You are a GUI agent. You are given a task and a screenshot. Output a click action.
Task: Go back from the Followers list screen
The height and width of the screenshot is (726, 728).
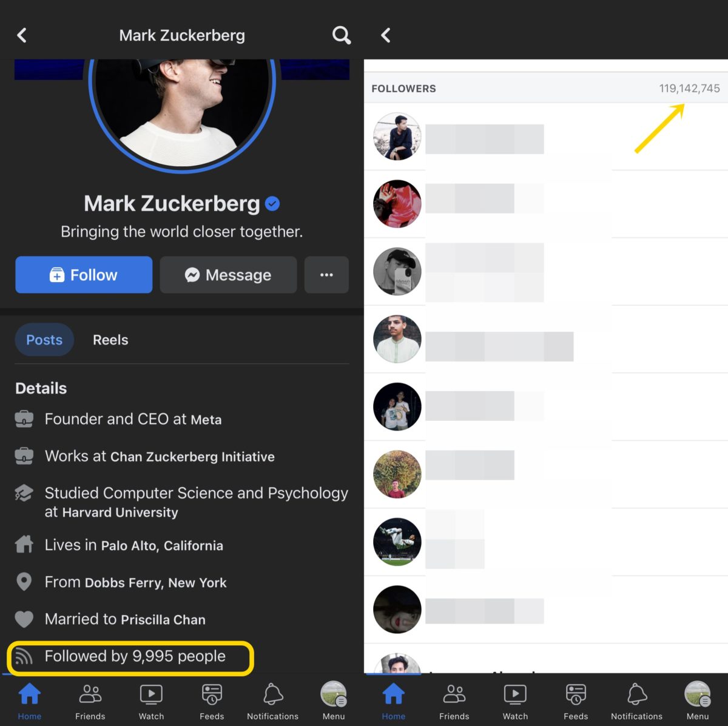[386, 35]
